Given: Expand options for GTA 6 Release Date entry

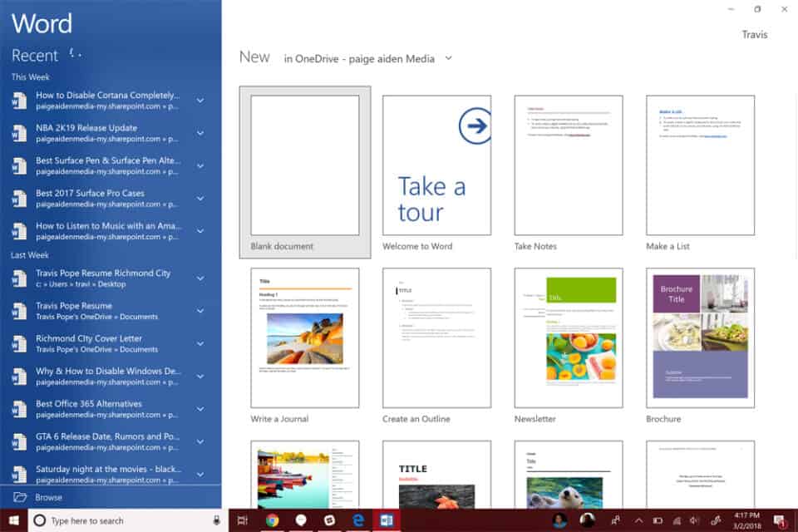Looking at the screenshot, I should [x=200, y=441].
